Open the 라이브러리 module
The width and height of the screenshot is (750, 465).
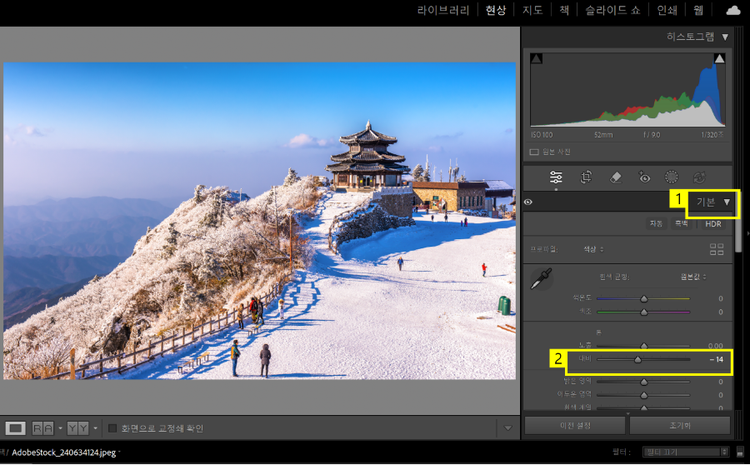(443, 10)
